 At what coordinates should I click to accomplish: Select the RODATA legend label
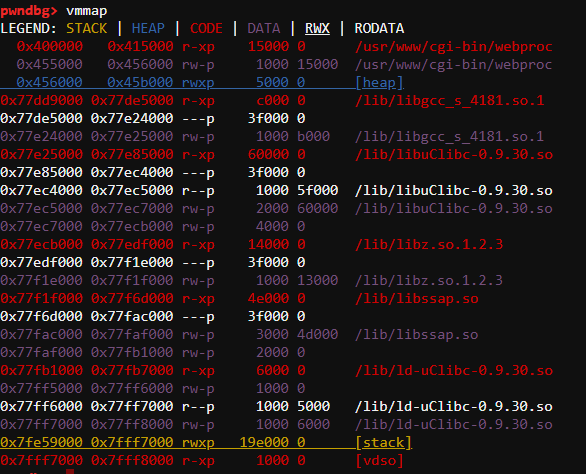pyautogui.click(x=379, y=28)
